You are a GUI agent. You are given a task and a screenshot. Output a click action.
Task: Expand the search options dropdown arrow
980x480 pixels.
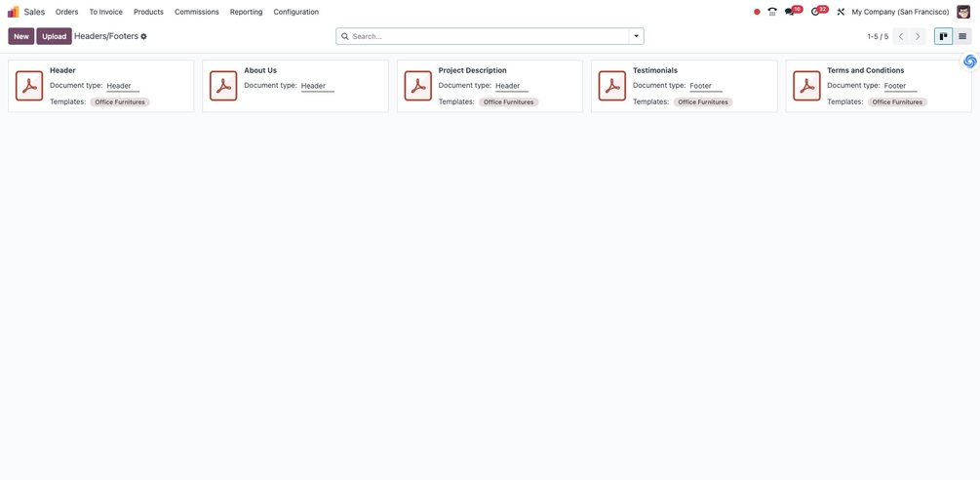pyautogui.click(x=636, y=36)
